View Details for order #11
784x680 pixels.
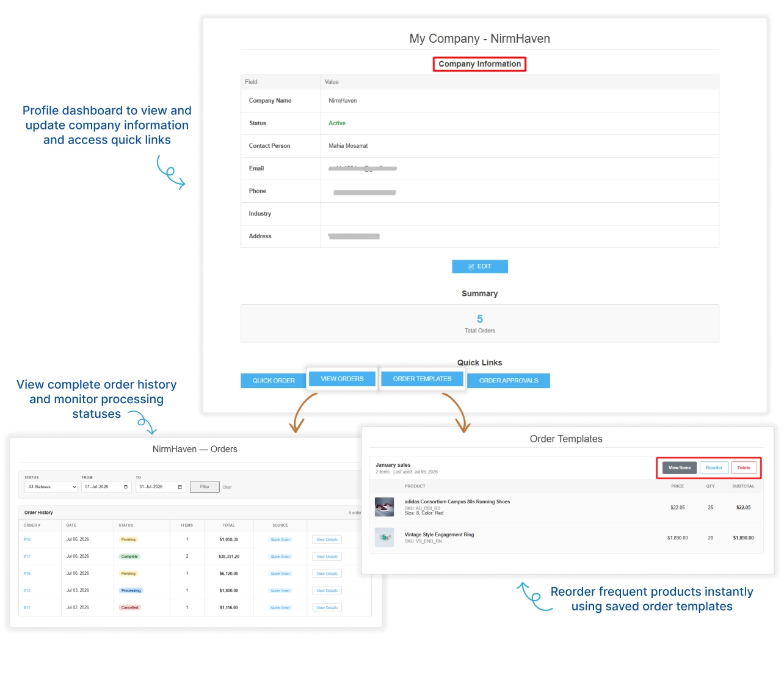coord(327,608)
